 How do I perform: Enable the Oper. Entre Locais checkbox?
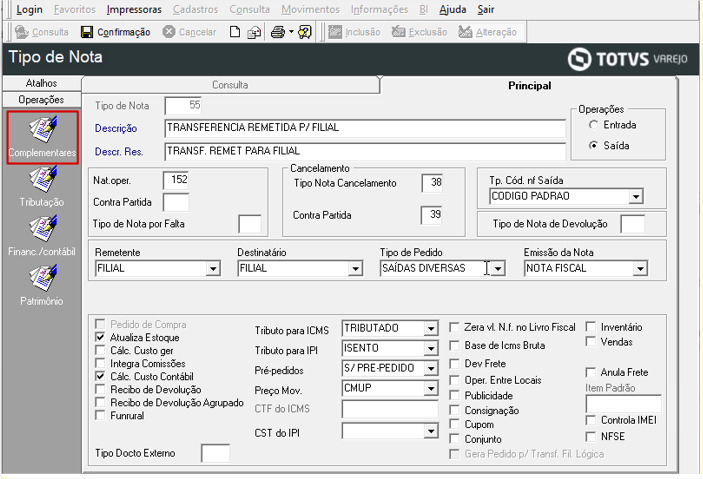pyautogui.click(x=455, y=380)
